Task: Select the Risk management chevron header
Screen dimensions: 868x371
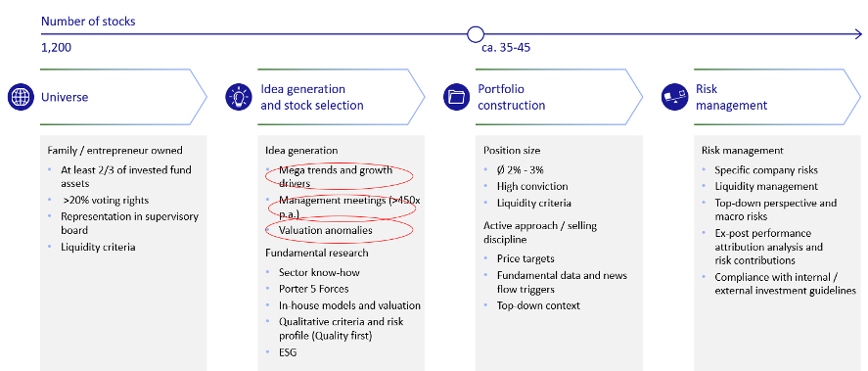Action: (x=778, y=97)
